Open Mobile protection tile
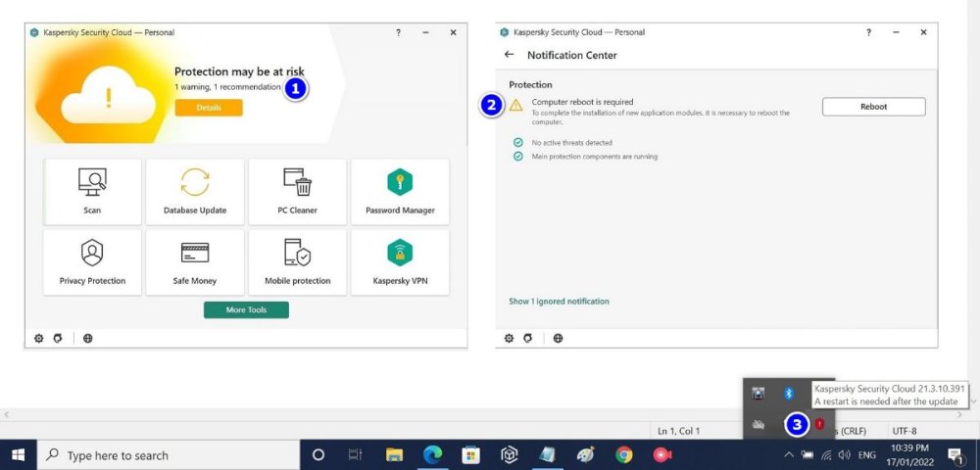This screenshot has height=470, width=980. [x=298, y=262]
